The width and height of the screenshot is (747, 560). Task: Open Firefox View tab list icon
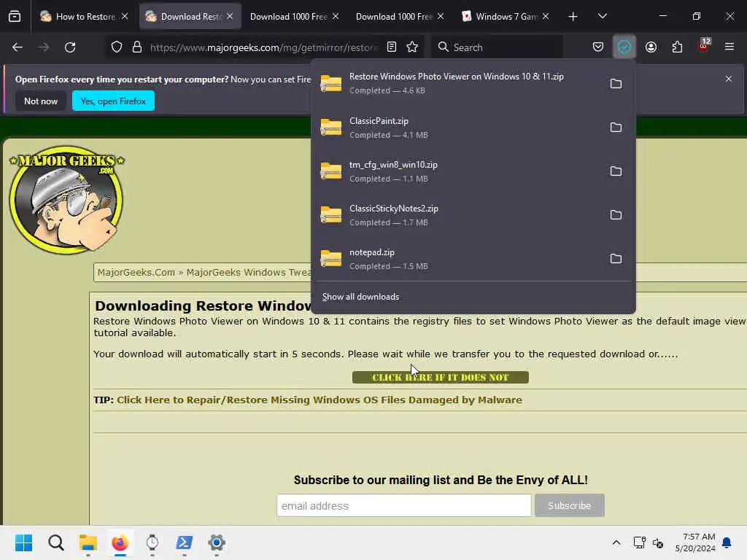15,17
